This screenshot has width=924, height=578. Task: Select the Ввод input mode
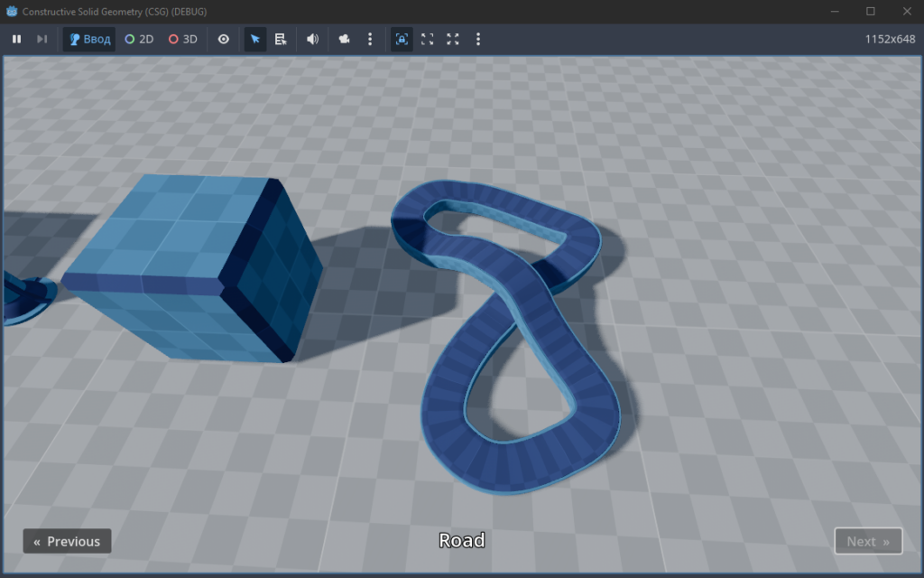(89, 39)
